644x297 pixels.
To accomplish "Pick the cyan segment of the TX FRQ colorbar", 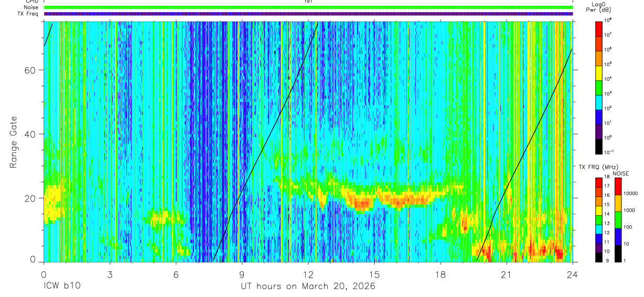I will 599,229.
